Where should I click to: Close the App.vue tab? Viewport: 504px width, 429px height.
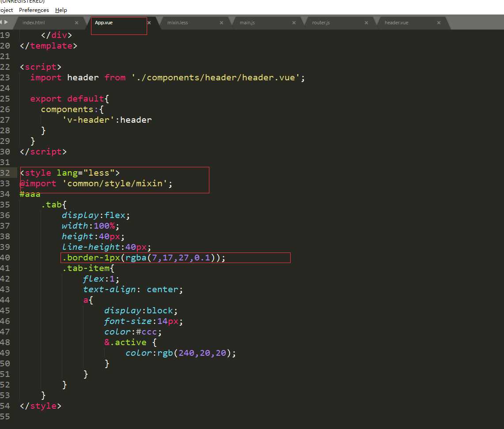tap(149, 23)
